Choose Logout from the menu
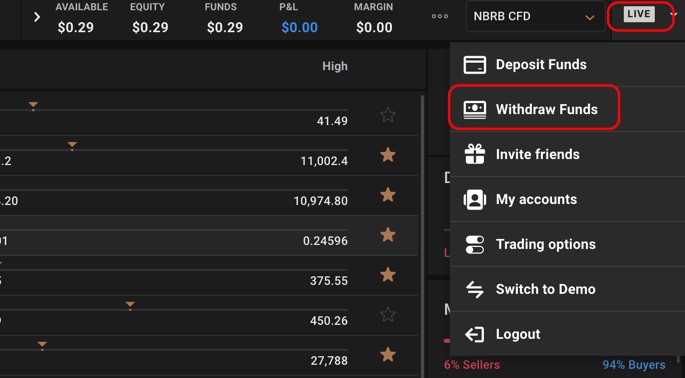This screenshot has width=685, height=378. tap(567, 334)
